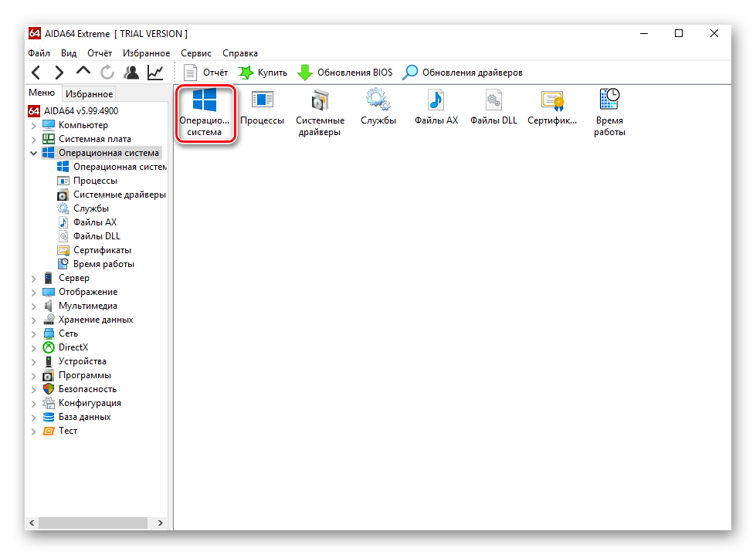Expand the Сеть tree node
The height and width of the screenshot is (555, 756).
(34, 333)
